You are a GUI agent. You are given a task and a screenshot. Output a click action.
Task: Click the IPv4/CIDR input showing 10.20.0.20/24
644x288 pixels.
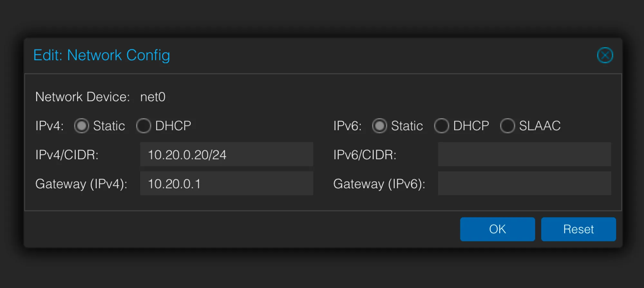(x=226, y=154)
